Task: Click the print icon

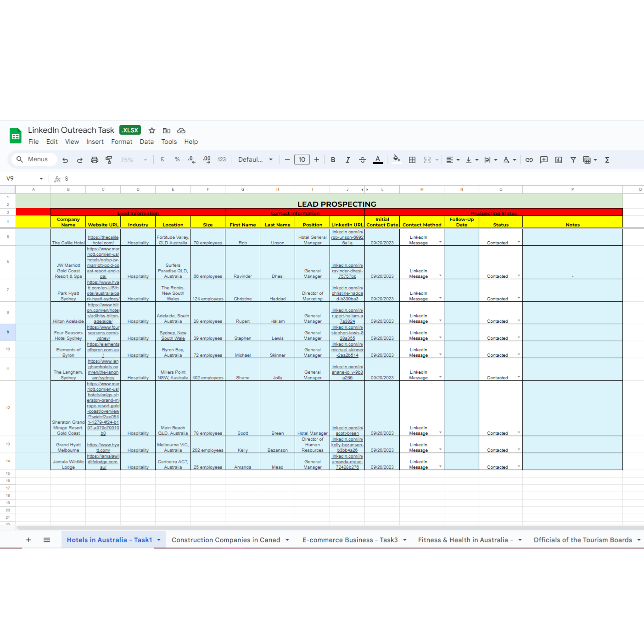Action: [x=94, y=160]
